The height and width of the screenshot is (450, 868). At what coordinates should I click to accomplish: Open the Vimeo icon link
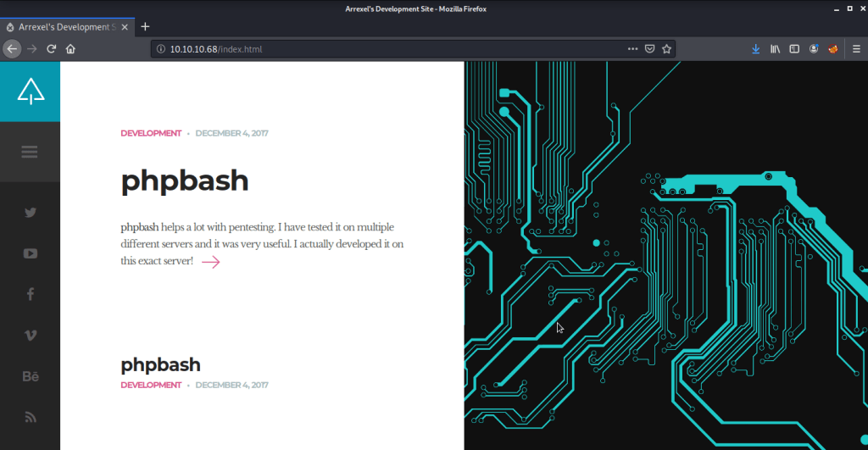31,335
